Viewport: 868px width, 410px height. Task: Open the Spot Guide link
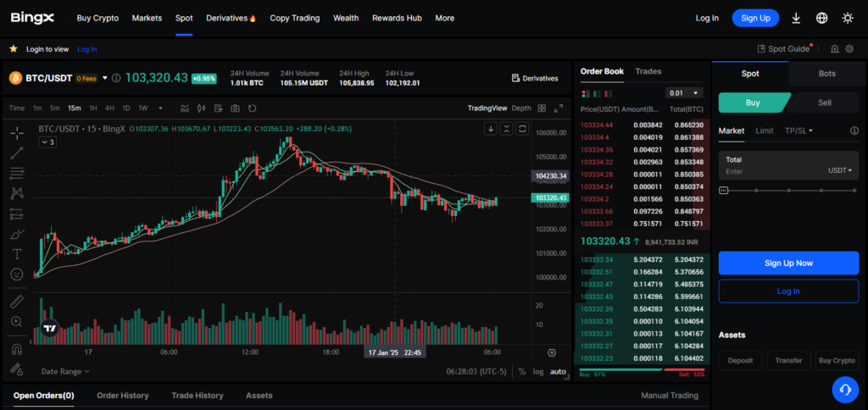[784, 49]
